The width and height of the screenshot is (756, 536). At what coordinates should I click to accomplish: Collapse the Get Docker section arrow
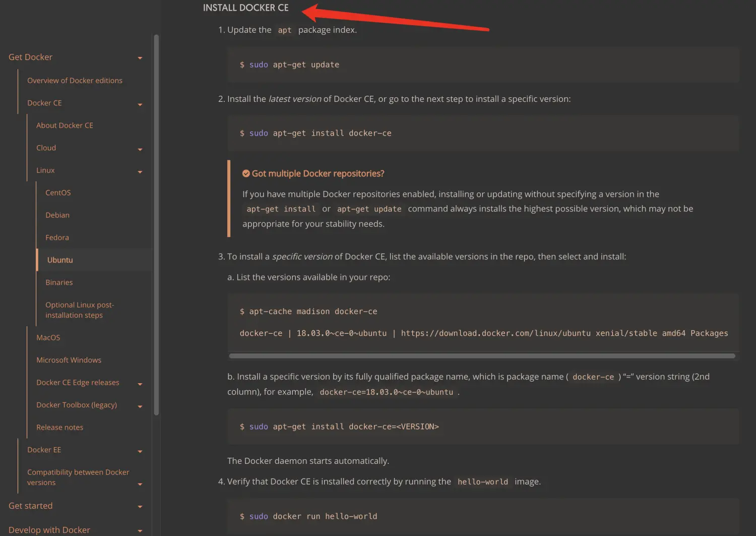[140, 58]
